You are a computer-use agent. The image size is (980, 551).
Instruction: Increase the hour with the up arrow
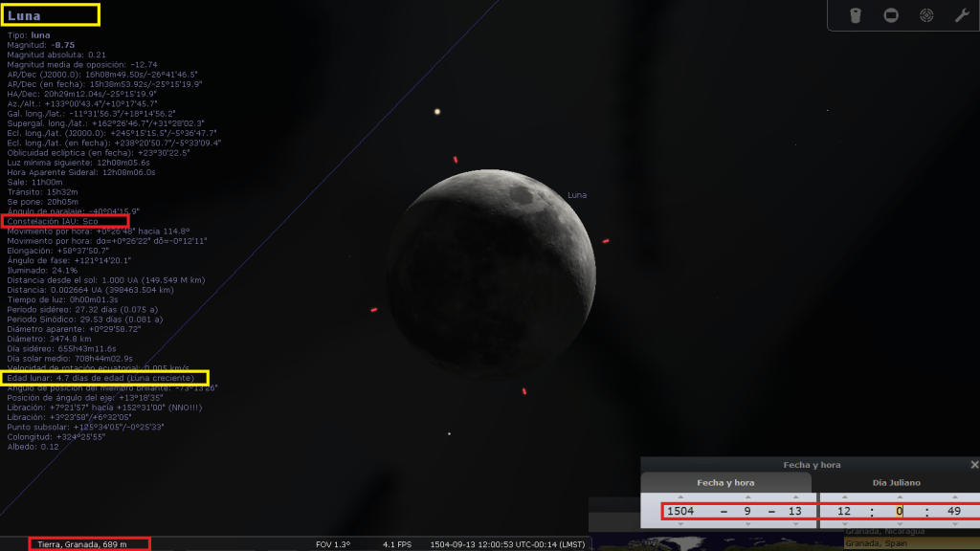tap(847, 497)
